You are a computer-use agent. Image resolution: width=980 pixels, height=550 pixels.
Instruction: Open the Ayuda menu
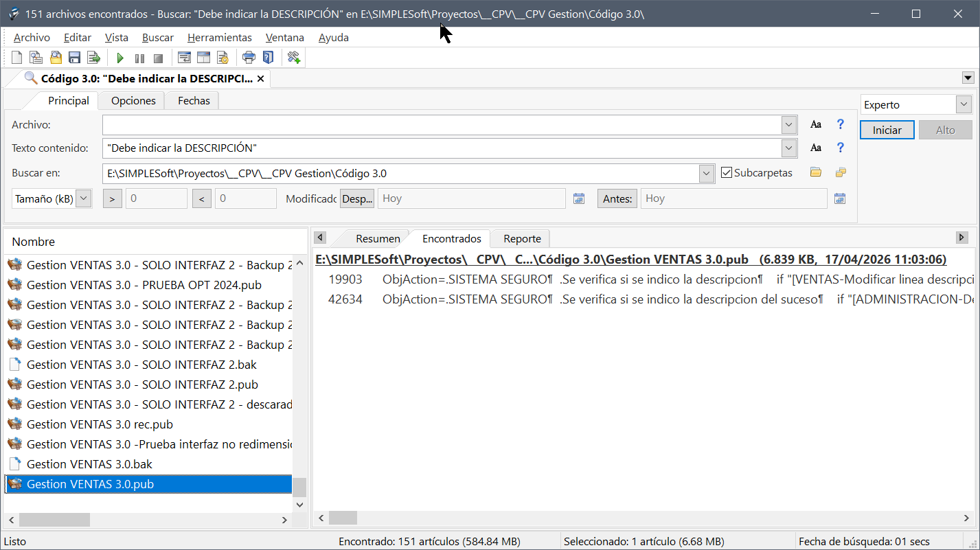point(334,38)
